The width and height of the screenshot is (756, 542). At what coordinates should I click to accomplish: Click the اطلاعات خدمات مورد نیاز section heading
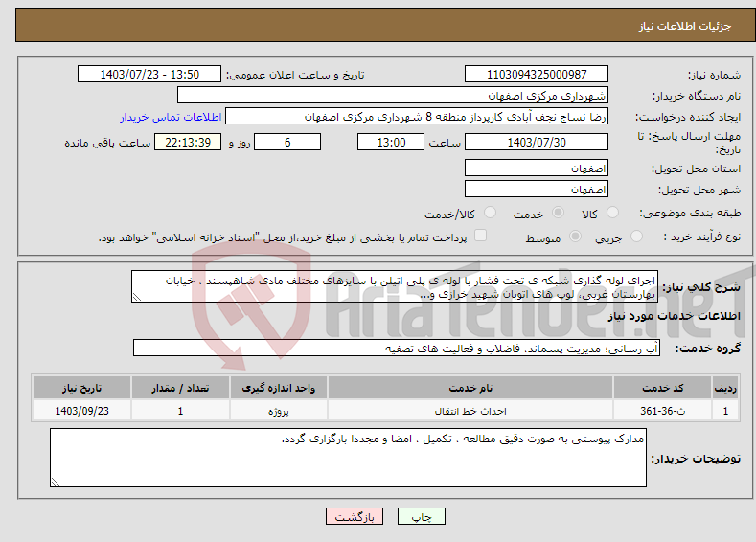674,316
